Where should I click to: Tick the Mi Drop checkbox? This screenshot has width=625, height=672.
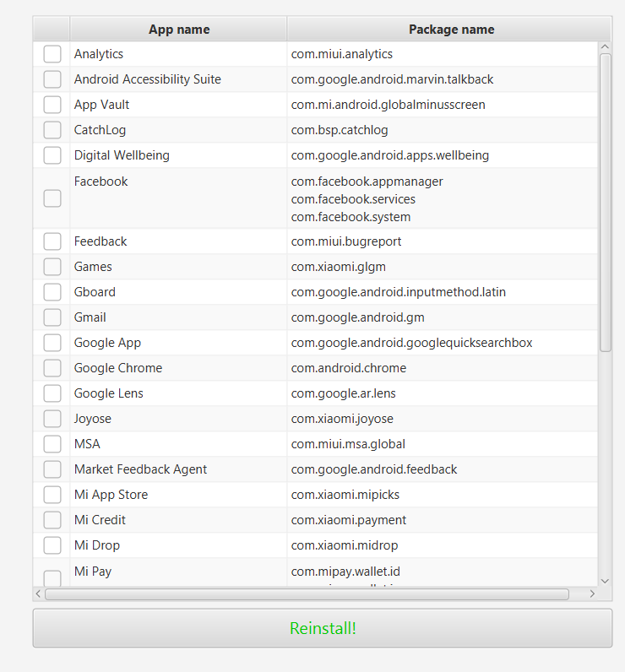tap(52, 545)
